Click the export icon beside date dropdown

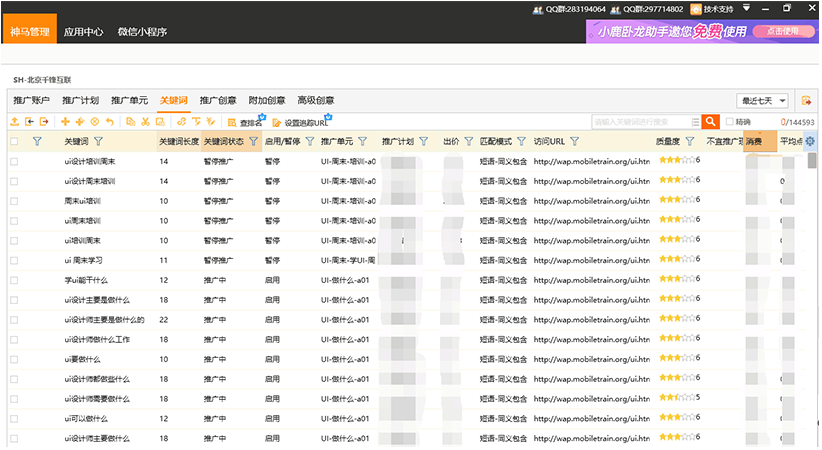tap(806, 100)
